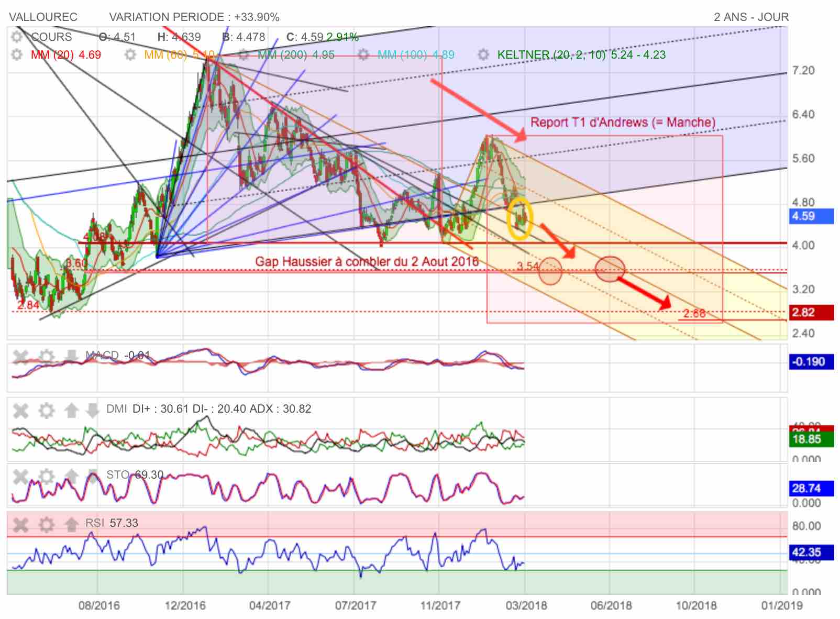Open DMI indicator settings gear
Screen dimensions: 840x619
47,411
